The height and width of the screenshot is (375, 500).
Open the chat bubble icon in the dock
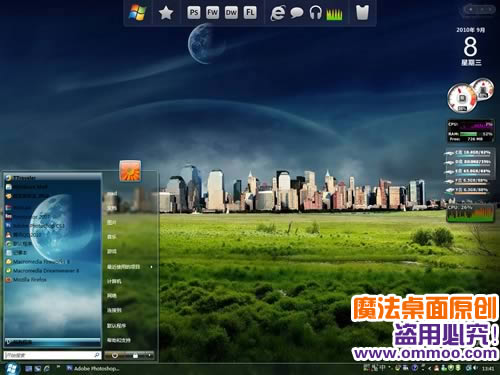(x=297, y=13)
